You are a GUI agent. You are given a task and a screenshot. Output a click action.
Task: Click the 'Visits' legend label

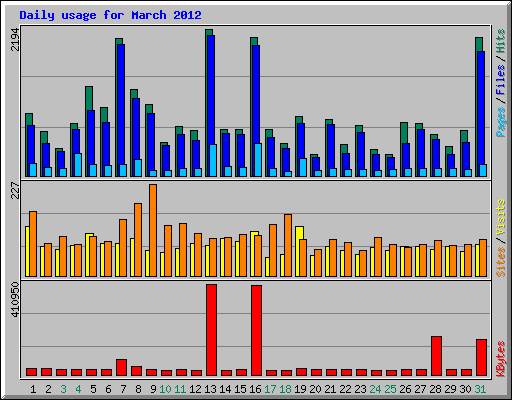click(x=500, y=217)
